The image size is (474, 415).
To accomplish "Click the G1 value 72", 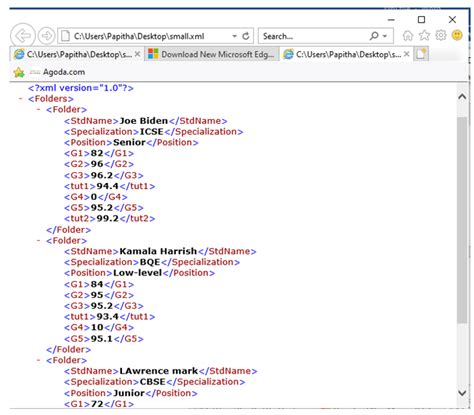I will pyautogui.click(x=97, y=404).
